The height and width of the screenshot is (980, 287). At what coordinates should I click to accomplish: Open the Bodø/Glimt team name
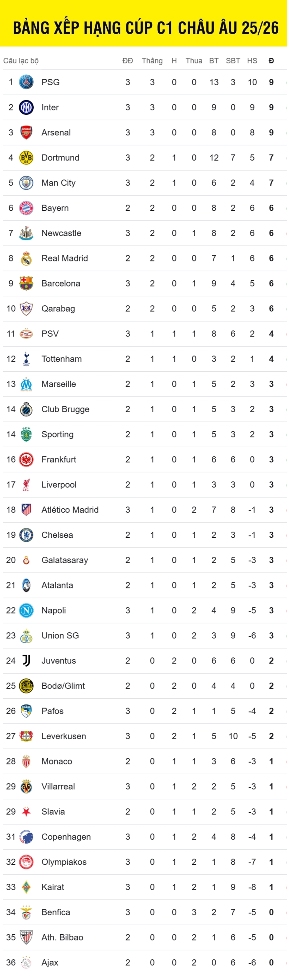click(63, 686)
